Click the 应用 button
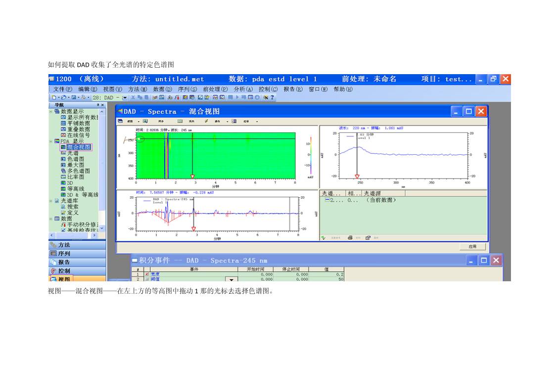This screenshot has width=555, height=392. tap(472, 247)
